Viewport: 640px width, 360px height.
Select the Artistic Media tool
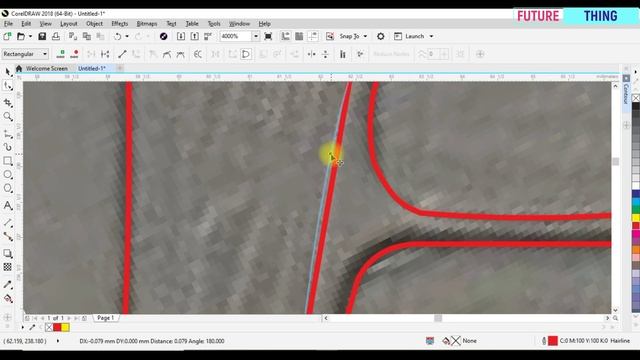click(7, 147)
